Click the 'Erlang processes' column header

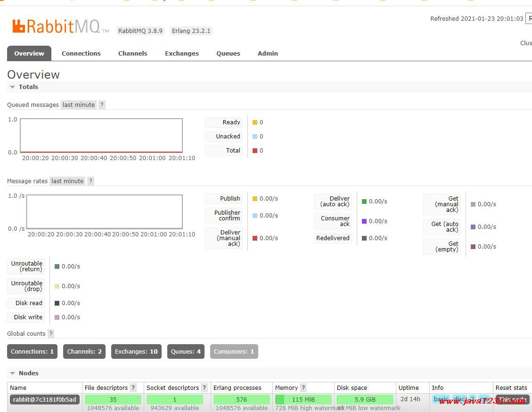click(237, 388)
